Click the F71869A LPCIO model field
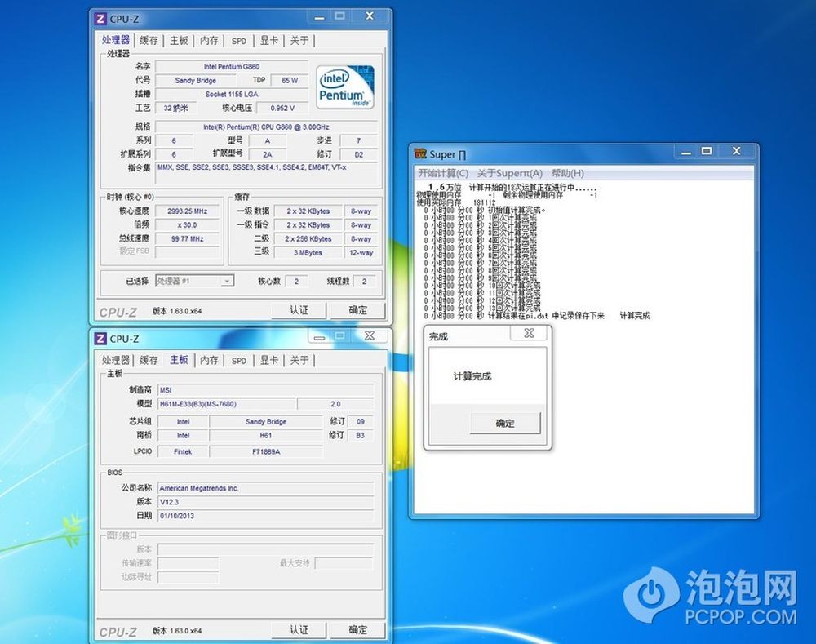 266,452
